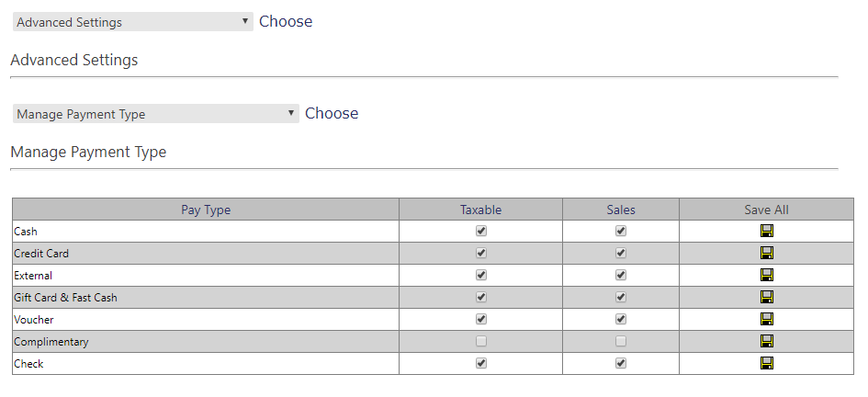Click the Complimentary row save icon
Viewport: 868px width, 397px height.
pyautogui.click(x=767, y=342)
